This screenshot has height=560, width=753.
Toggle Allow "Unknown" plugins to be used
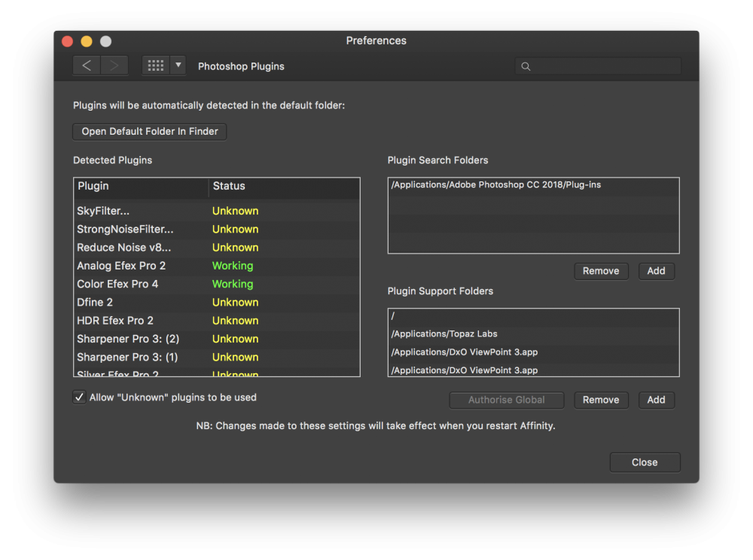[79, 397]
